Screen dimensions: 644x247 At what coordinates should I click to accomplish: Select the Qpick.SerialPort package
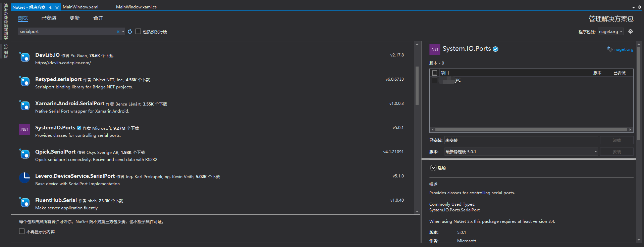click(213, 155)
